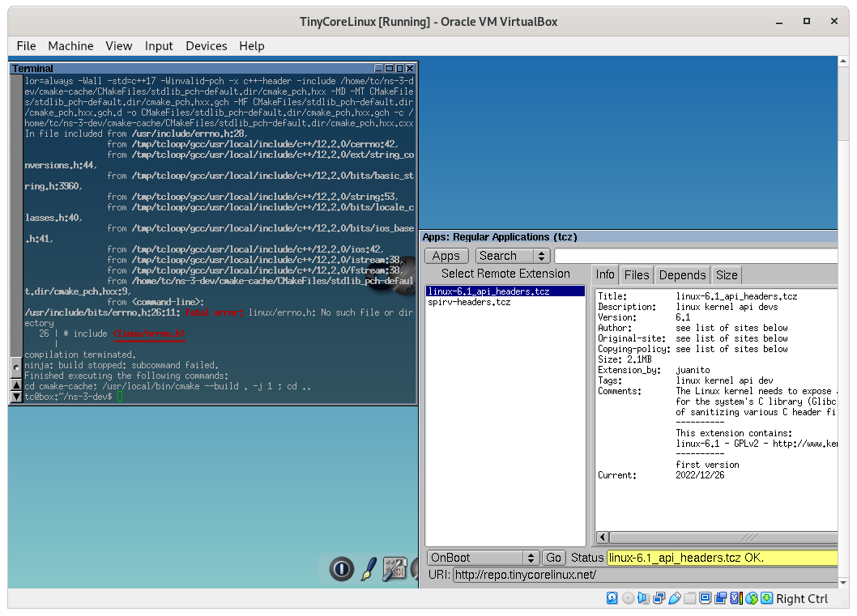Open the Devices menu

[206, 46]
